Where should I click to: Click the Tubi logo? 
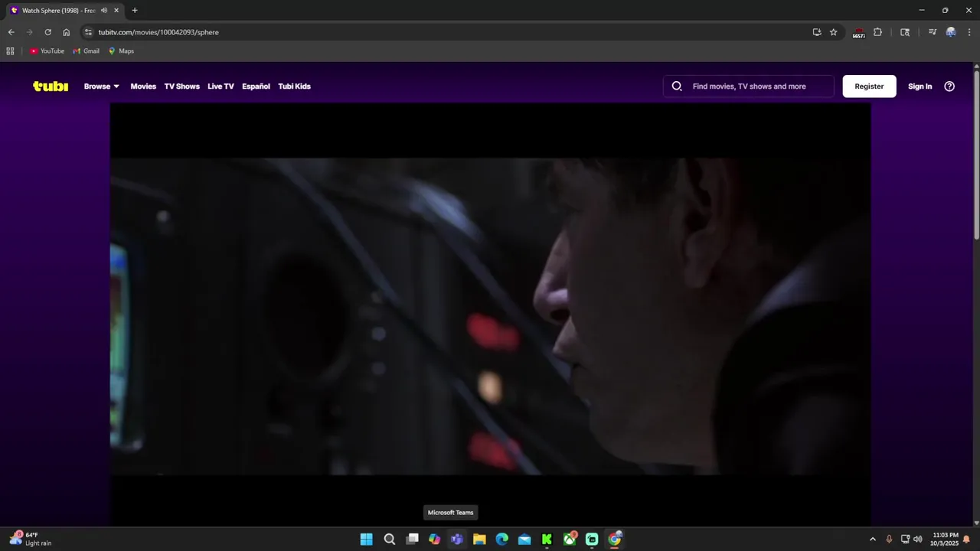pos(51,86)
